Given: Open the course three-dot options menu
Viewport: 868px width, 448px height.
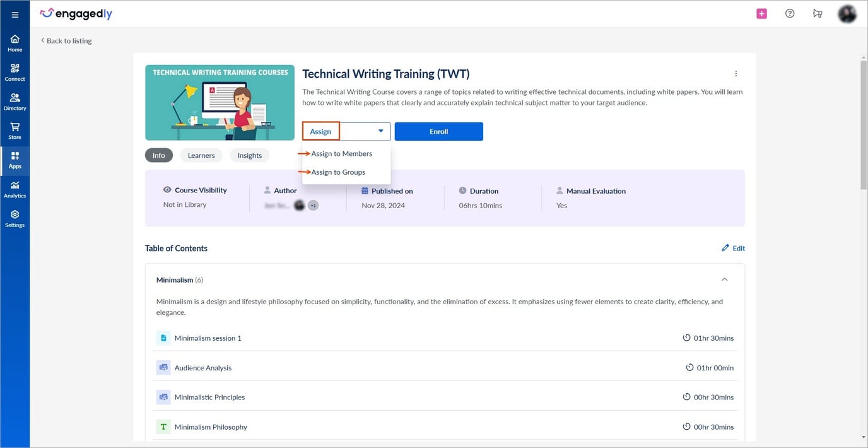Looking at the screenshot, I should 736,74.
